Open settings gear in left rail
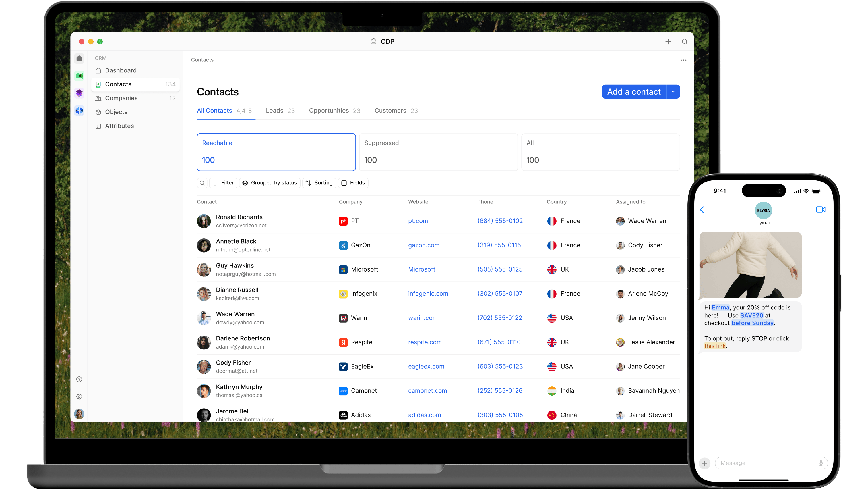The image size is (868, 489). [x=79, y=396]
